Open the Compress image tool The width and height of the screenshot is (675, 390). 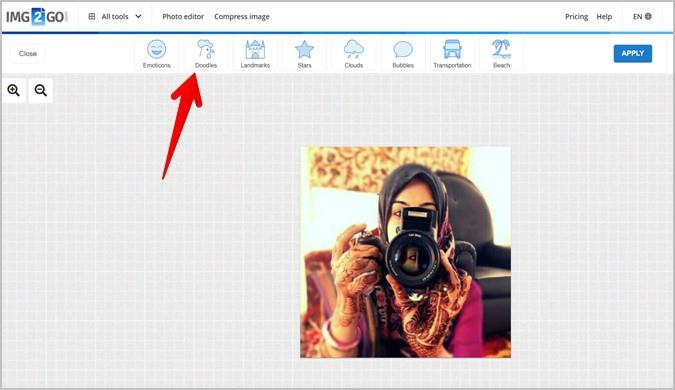click(242, 16)
